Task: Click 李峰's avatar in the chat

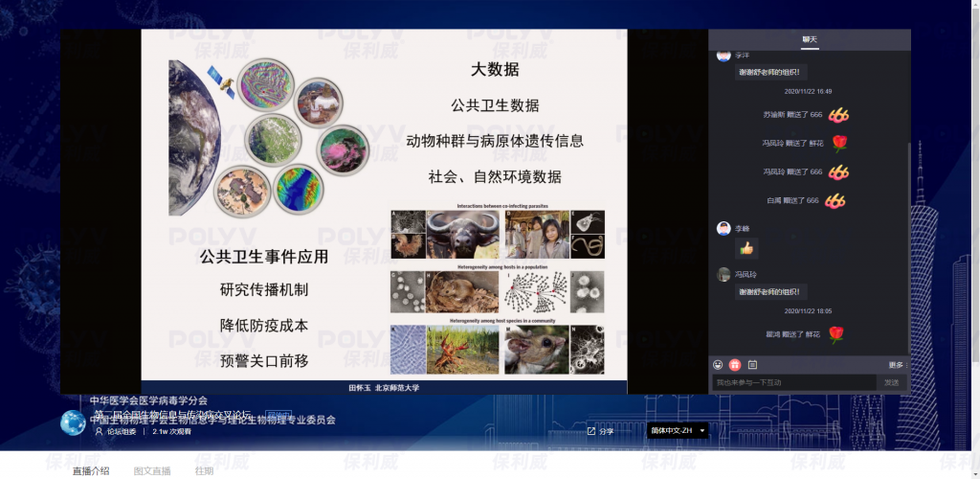Action: (x=724, y=228)
